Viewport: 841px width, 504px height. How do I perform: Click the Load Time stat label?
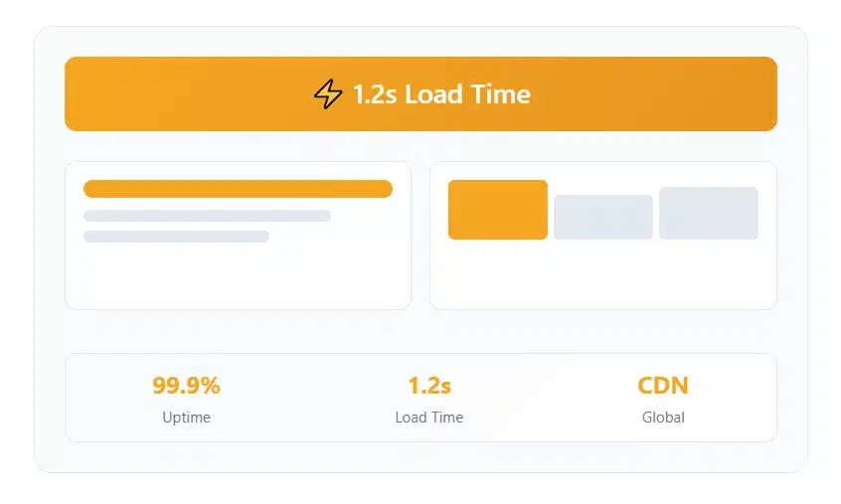click(x=429, y=418)
